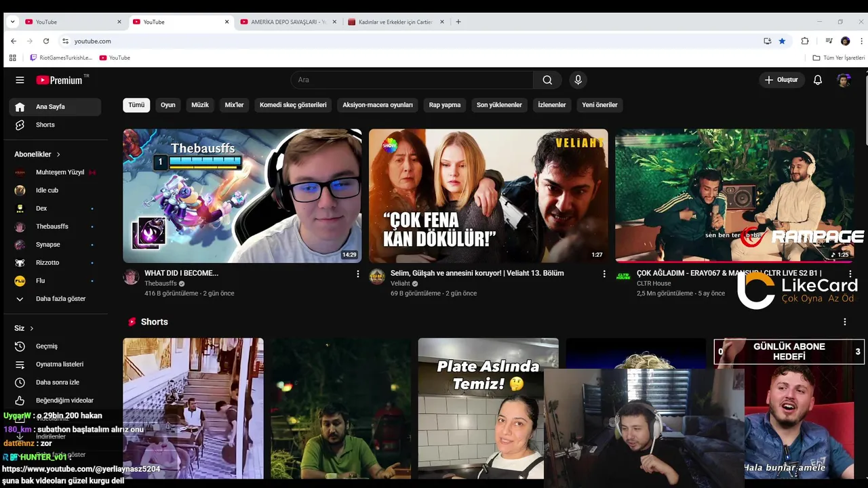This screenshot has width=868, height=488.
Task: Open Chrome profile avatar
Action: (x=845, y=41)
